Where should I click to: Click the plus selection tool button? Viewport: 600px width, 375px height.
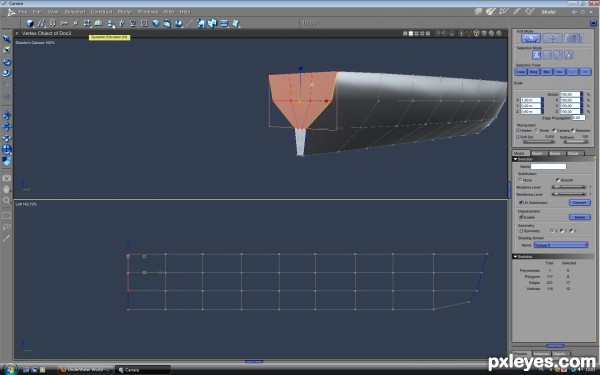point(585,72)
